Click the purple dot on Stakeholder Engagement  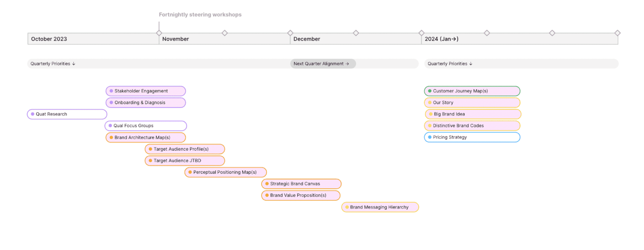(111, 91)
